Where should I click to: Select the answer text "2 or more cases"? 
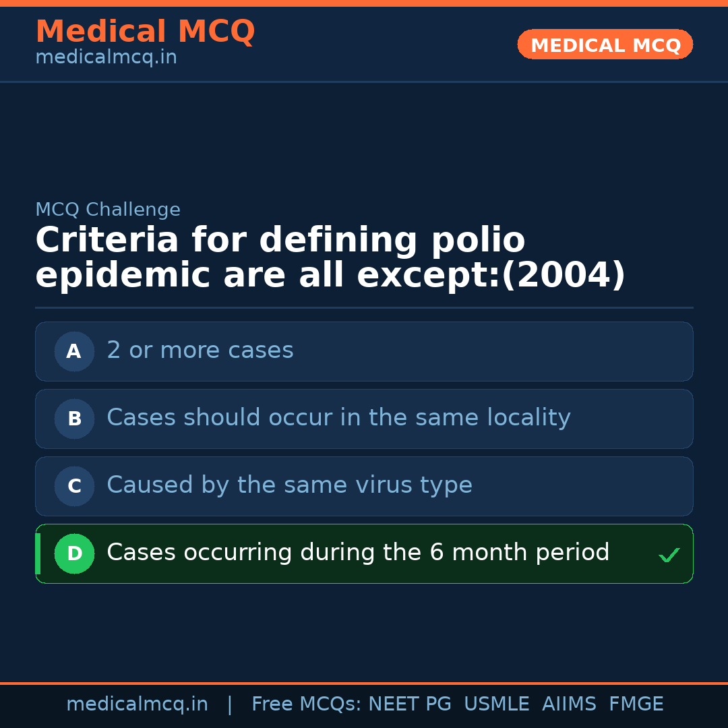pos(200,351)
